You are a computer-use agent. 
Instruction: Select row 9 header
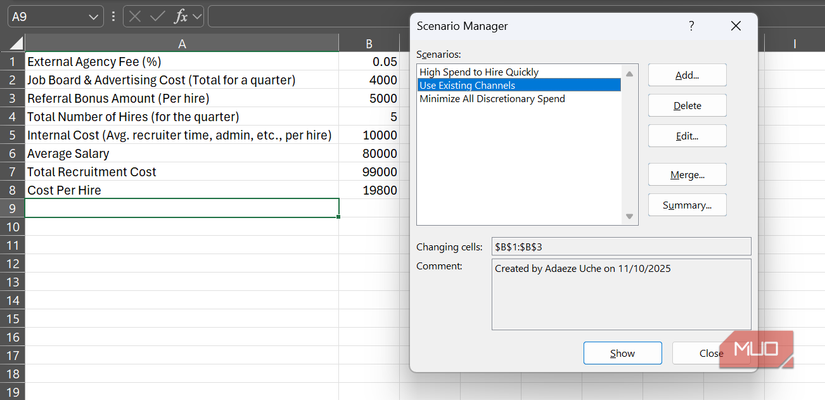tap(12, 208)
